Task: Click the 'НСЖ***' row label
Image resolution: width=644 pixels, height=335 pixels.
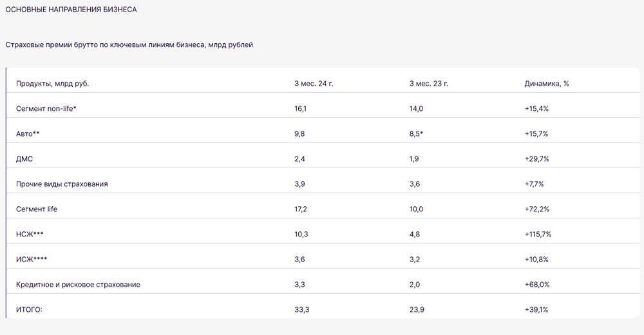Action: point(30,235)
